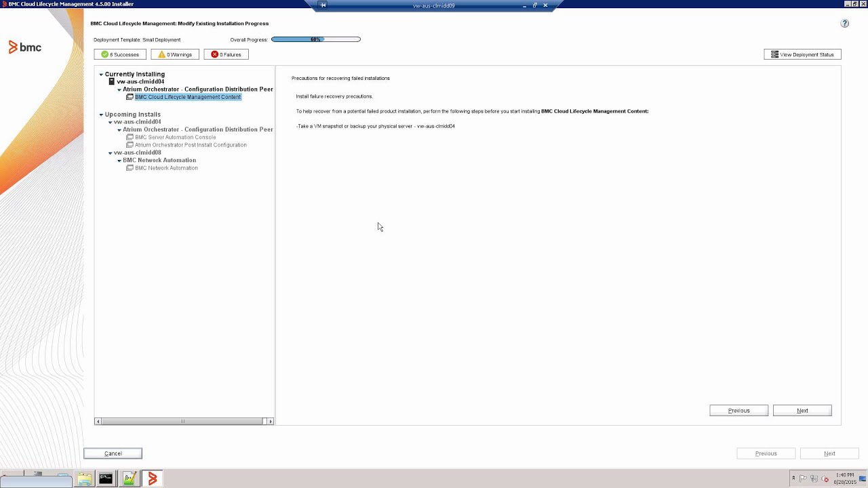Collapse Atrium Orchestrator under Currently Installing
Viewport: 868px width, 488px height.
119,89
